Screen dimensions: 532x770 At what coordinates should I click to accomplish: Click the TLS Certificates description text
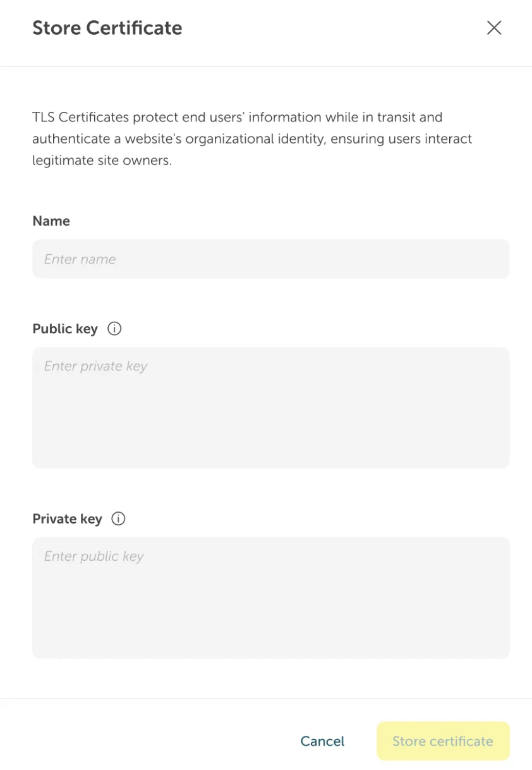pyautogui.click(x=251, y=138)
